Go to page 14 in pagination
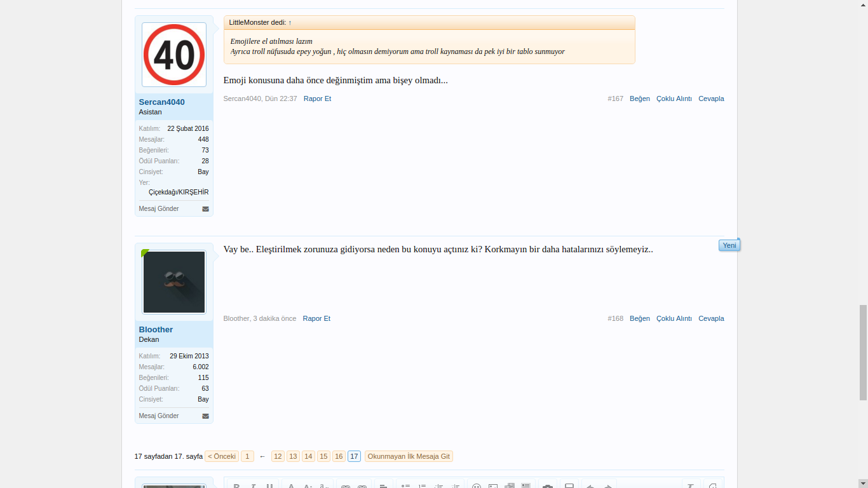Screen dimensions: 868x488 (308, 456)
